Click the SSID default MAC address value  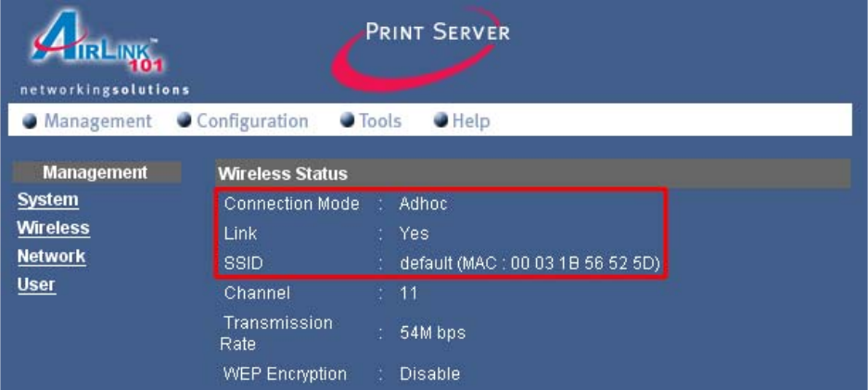[530, 264]
